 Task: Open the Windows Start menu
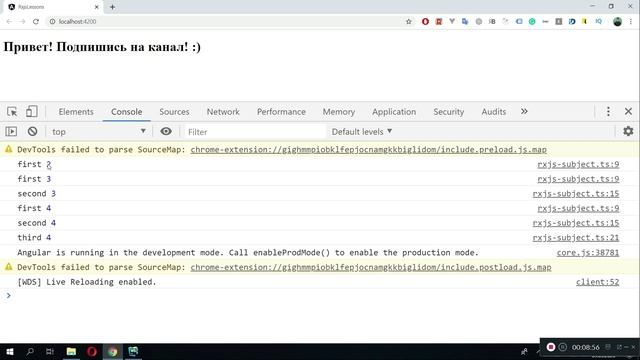point(10,351)
